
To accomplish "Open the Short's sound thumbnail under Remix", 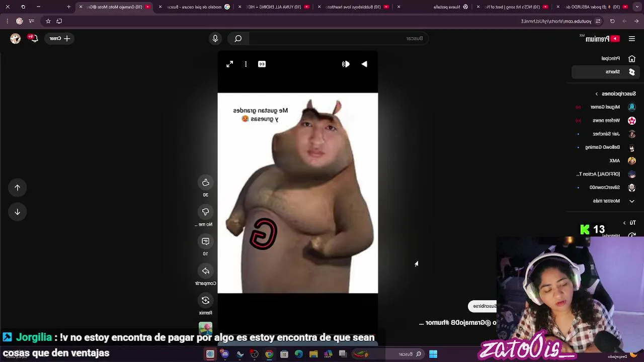I will click(205, 329).
